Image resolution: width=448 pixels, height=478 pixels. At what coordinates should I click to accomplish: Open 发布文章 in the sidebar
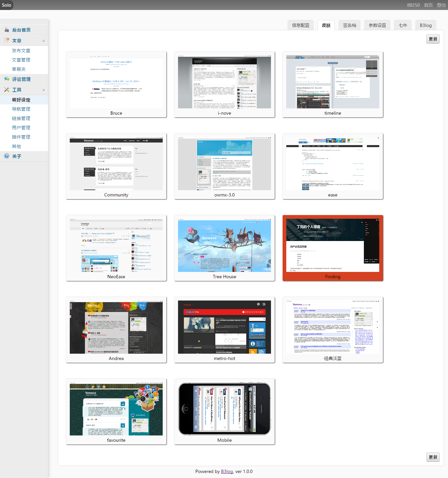coord(21,51)
